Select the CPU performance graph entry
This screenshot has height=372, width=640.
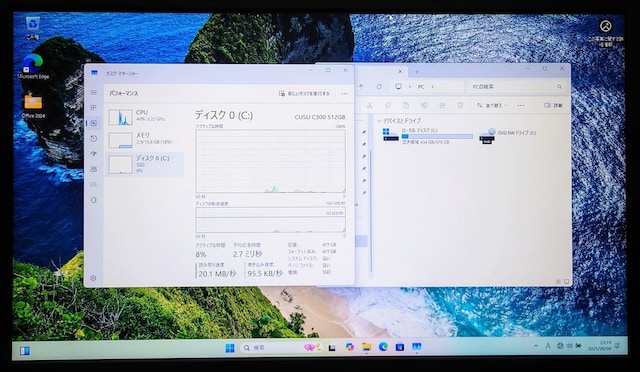[145, 117]
